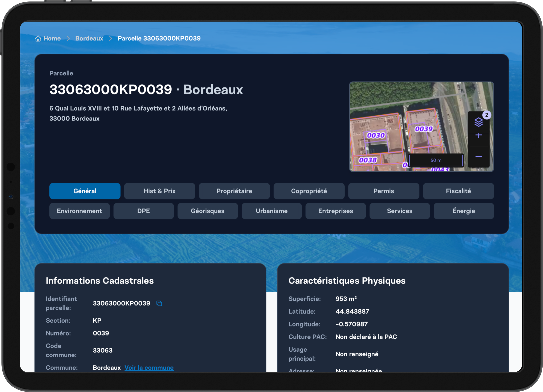Click parcel label 0039 on the map
This screenshot has width=543, height=392.
(x=424, y=129)
